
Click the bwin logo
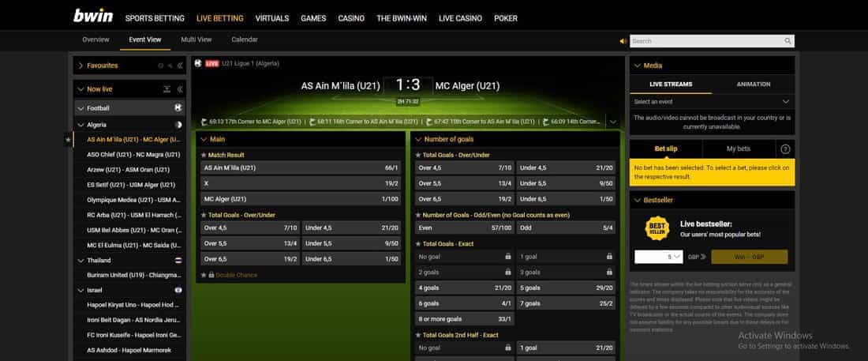click(x=93, y=16)
